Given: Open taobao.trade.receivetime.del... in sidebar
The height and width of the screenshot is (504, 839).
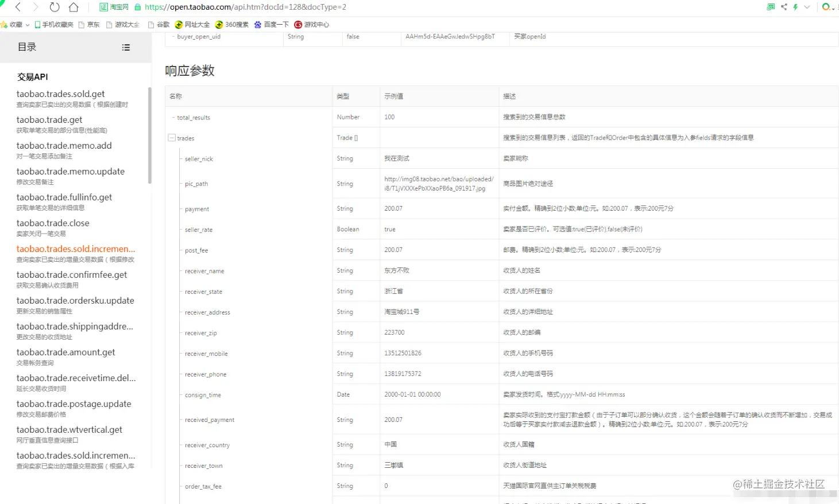Looking at the screenshot, I should coord(76,378).
